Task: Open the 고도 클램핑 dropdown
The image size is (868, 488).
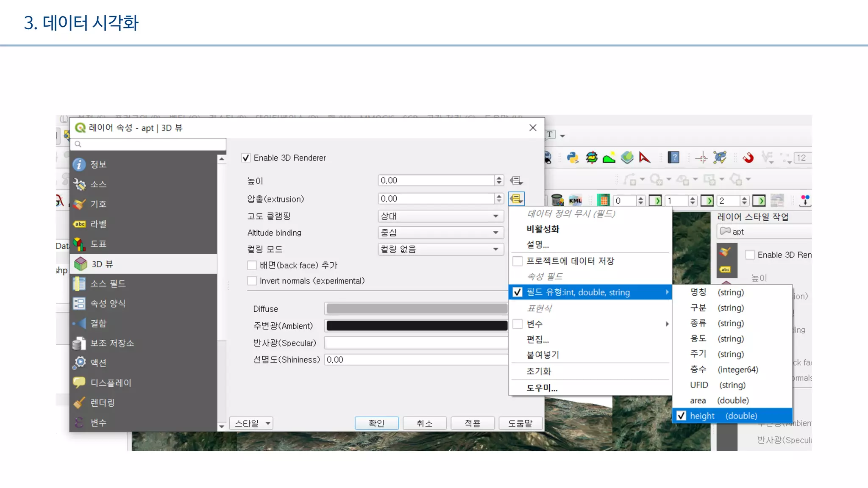Action: 440,216
